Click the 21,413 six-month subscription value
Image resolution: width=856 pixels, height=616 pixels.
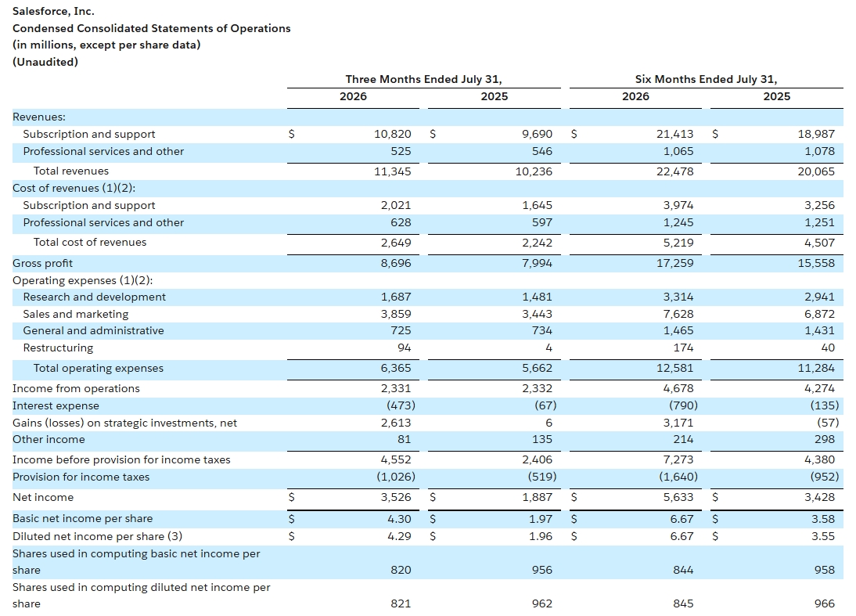[674, 134]
